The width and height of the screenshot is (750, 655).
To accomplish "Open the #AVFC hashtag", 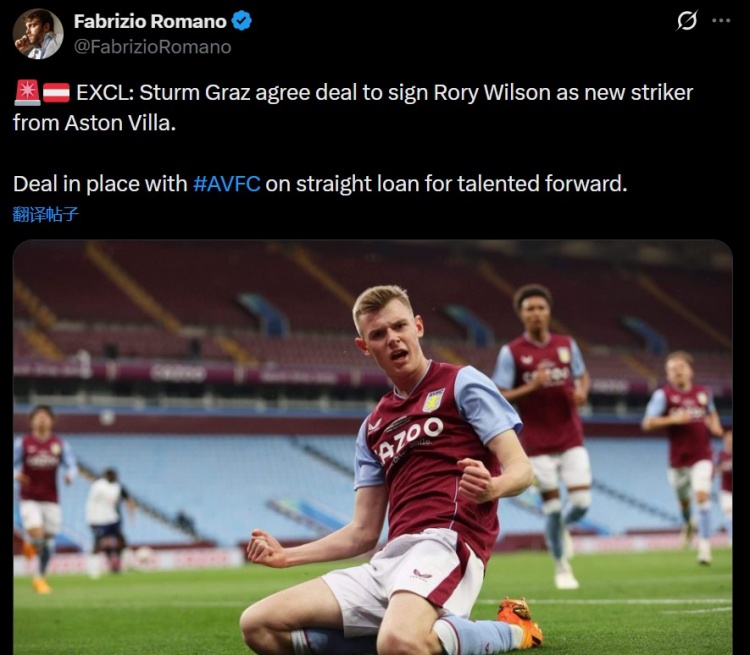I will click(227, 184).
